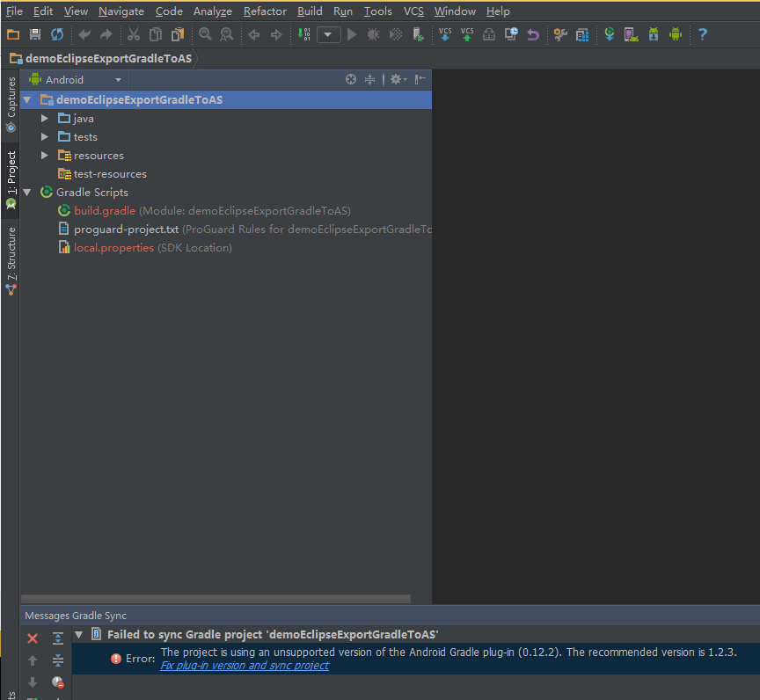Click the Undo arrow in the toolbar
760x700 pixels.
[84, 34]
